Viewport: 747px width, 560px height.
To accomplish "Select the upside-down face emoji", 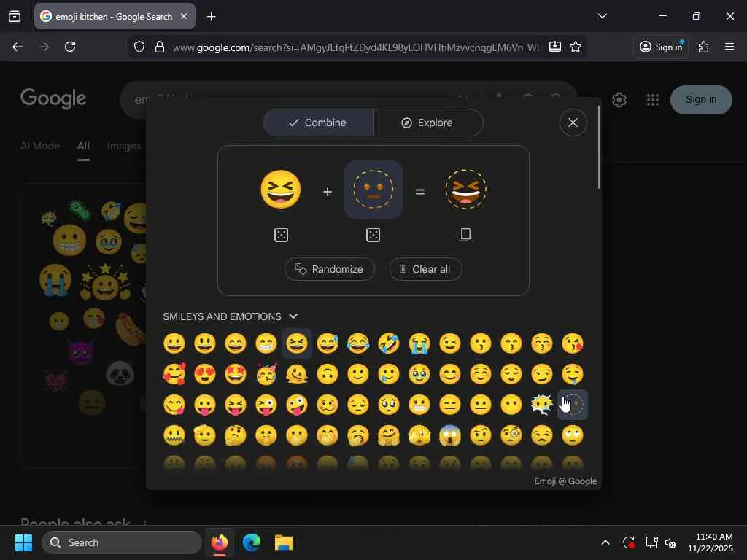I will coord(328,374).
